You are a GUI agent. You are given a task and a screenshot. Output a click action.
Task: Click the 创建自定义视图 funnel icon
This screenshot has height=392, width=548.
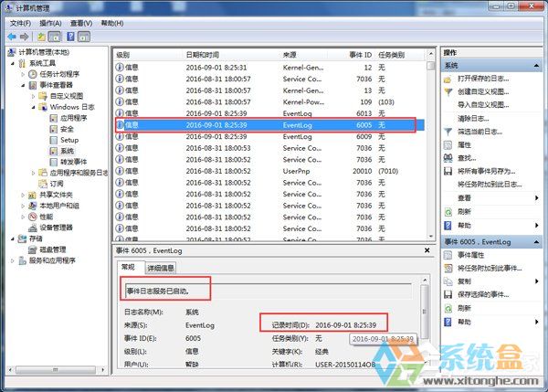point(448,92)
